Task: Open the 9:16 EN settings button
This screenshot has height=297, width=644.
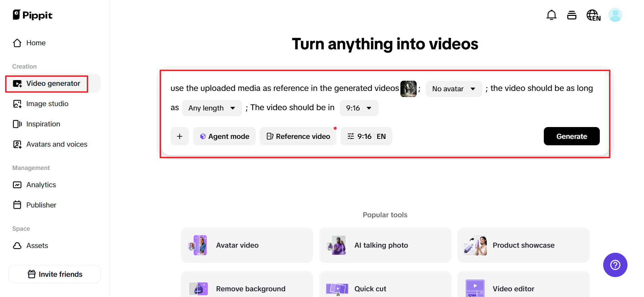Action: pyautogui.click(x=366, y=136)
